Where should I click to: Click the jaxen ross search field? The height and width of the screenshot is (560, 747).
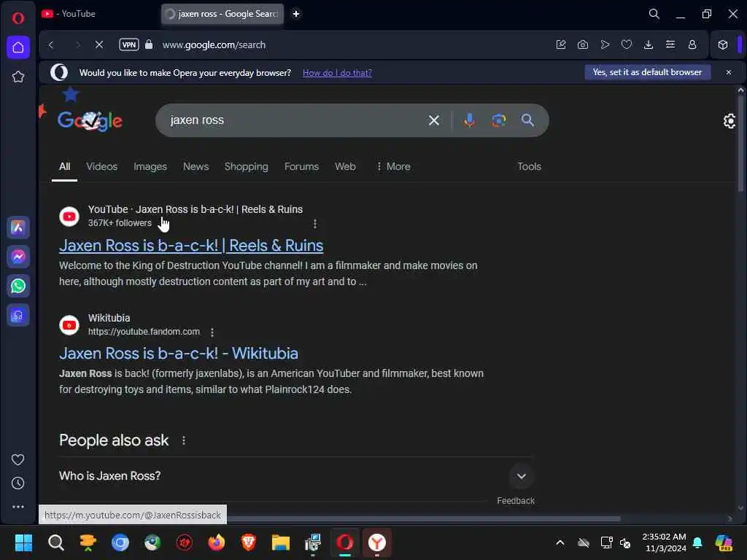[x=295, y=120]
